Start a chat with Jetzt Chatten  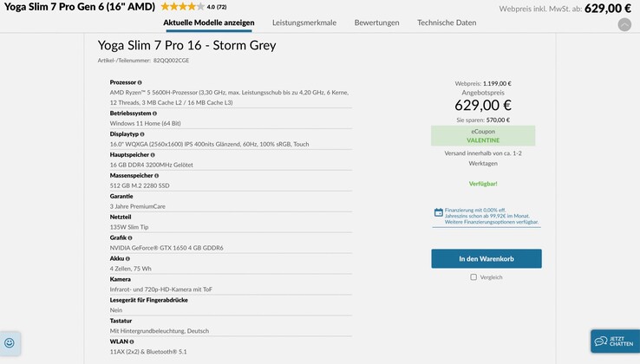tap(615, 342)
